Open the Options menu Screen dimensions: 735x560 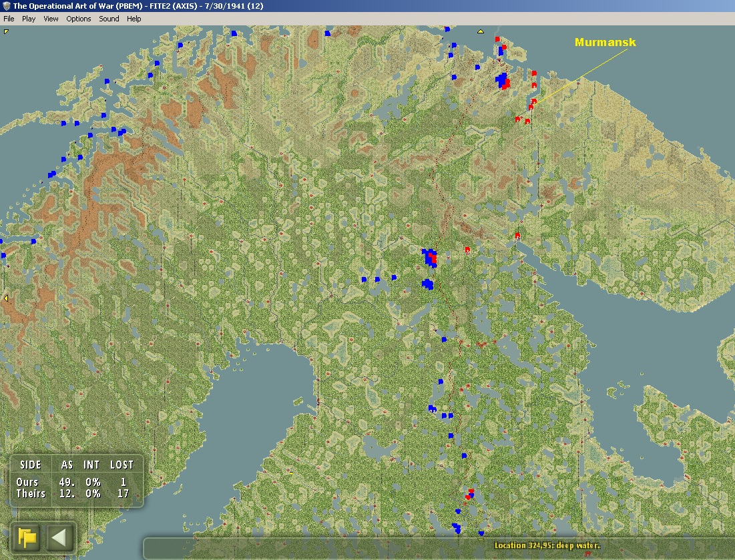pos(78,19)
